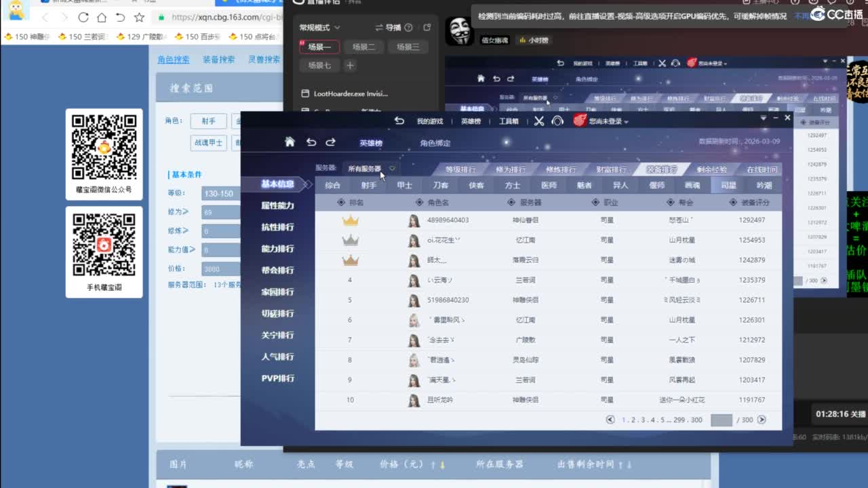Click avatar of player 48989640403
868x488 pixels.
coord(414,220)
